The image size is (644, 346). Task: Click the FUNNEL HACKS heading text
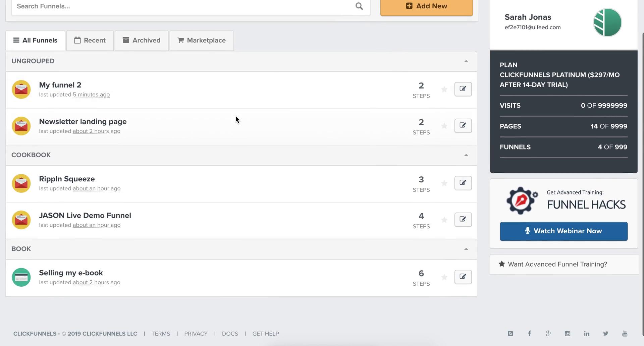586,205
